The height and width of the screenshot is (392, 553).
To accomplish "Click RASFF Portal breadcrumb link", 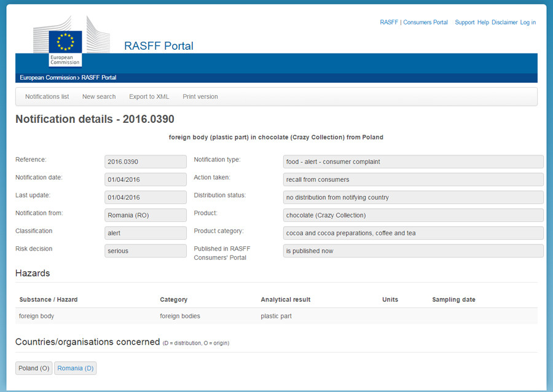I will click(99, 78).
